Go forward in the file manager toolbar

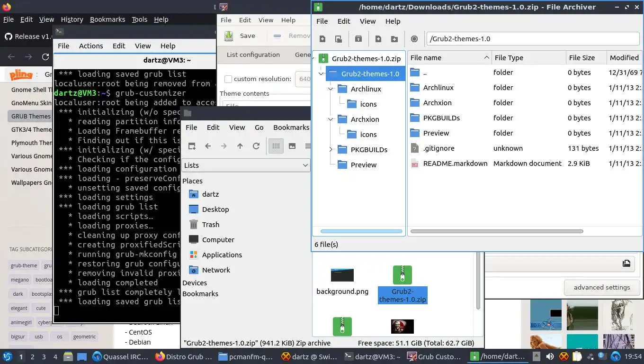224,146
